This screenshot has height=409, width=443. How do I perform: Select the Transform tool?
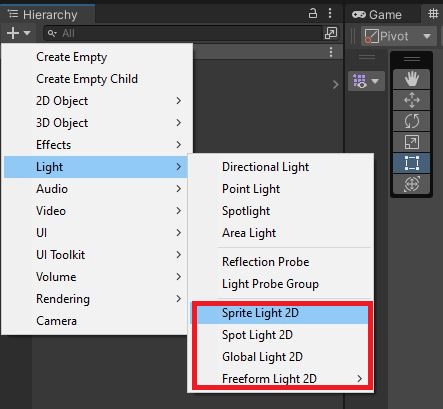pyautogui.click(x=412, y=184)
